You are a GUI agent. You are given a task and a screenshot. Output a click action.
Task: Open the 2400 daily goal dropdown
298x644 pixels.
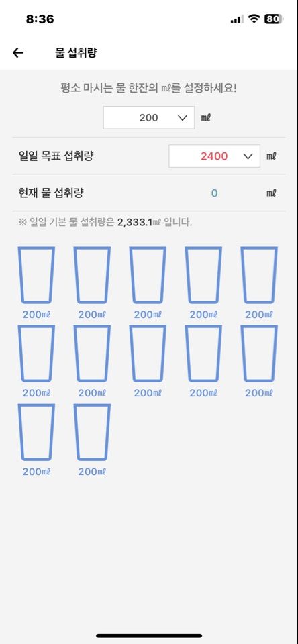[x=214, y=156]
